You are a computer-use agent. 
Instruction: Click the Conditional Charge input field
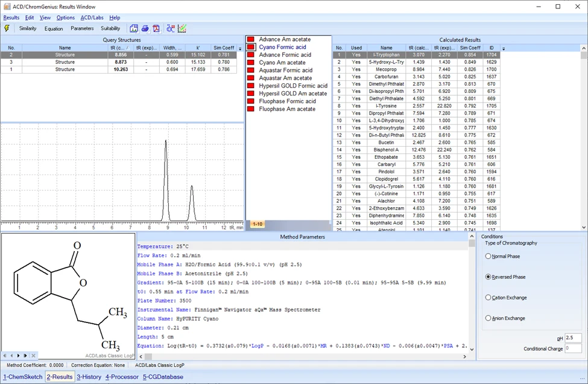(x=573, y=348)
